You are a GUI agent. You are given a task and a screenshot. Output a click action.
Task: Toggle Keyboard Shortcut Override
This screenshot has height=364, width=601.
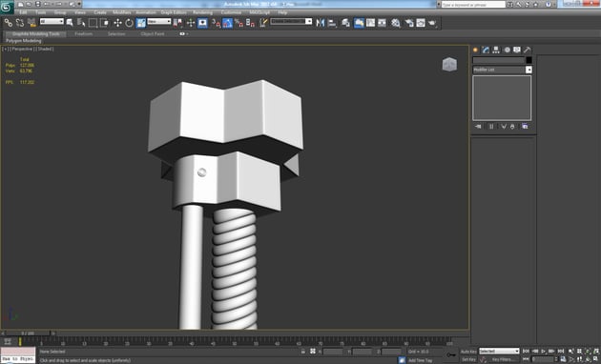coord(202,23)
